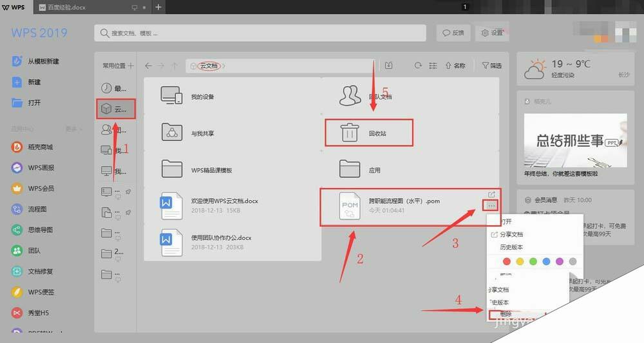Pick the red color tag
The width and height of the screenshot is (644, 343).
tap(507, 261)
